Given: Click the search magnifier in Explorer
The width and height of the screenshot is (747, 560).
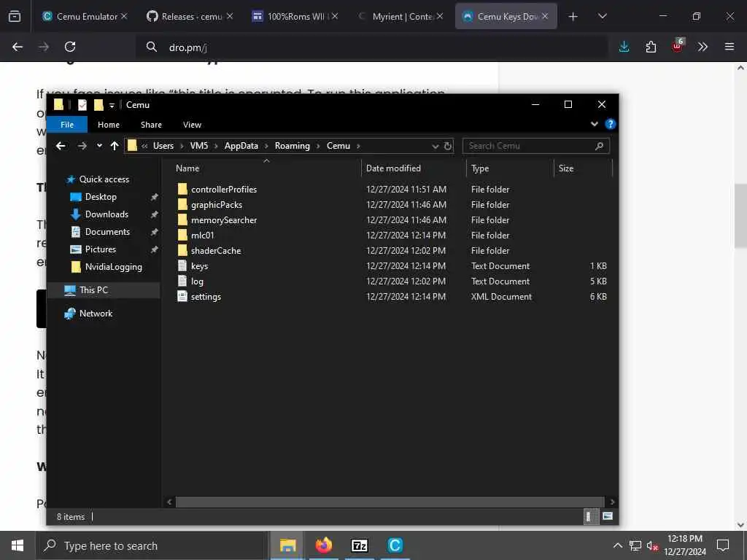Looking at the screenshot, I should pos(600,146).
